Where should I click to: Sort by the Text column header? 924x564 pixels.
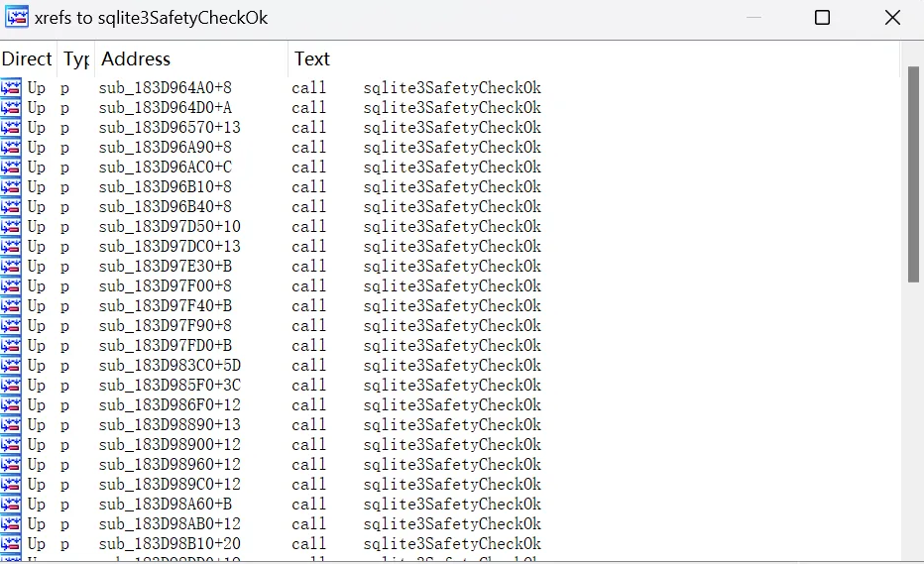594,58
